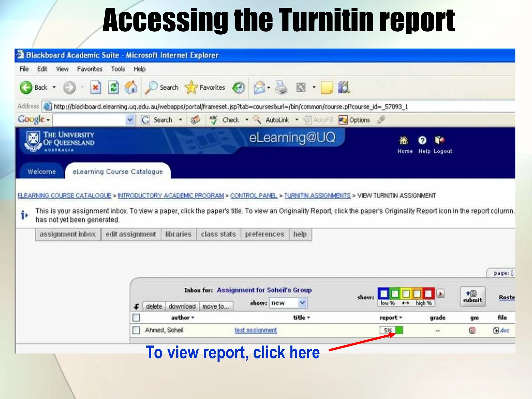This screenshot has height=399, width=532.
Task: Expand the AutoLink options arrow
Action: [297, 120]
